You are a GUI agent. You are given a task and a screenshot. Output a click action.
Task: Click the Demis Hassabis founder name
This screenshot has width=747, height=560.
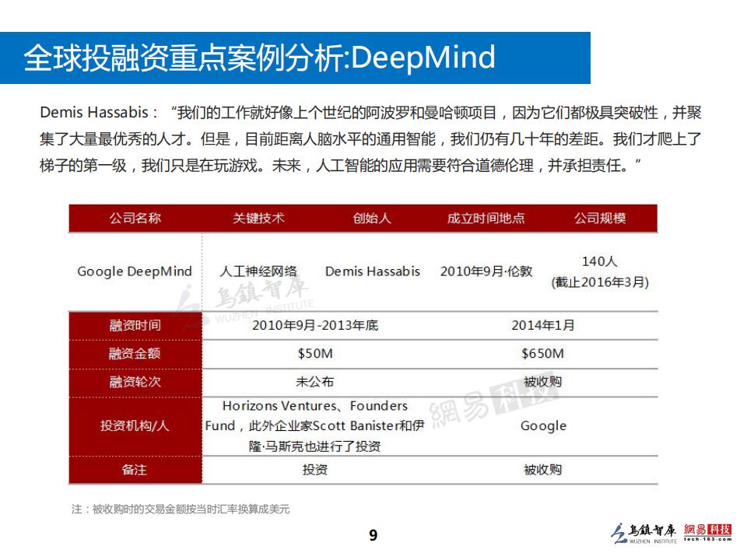point(372,271)
